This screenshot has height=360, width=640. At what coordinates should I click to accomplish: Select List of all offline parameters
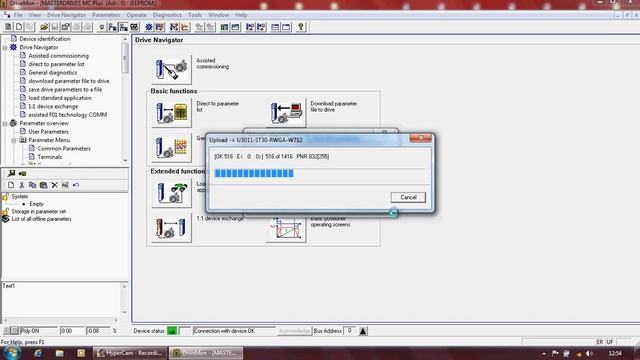41,219
